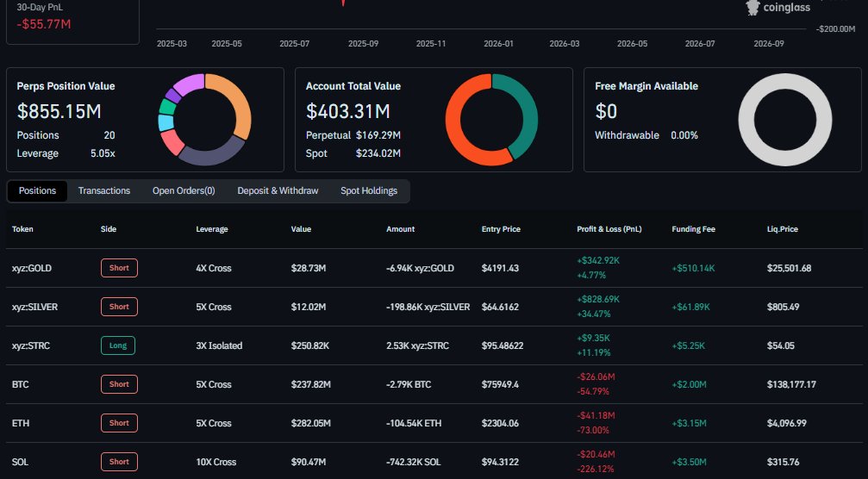868x479 pixels.
Task: Click the Profit & Loss (PnL) column header
Action: click(x=609, y=229)
